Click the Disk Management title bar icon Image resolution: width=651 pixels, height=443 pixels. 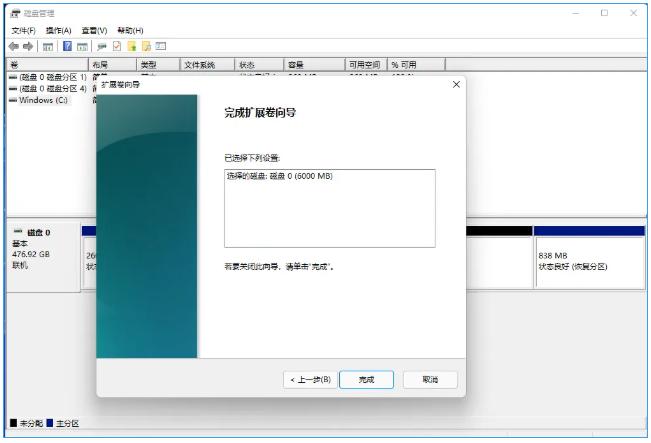pyautogui.click(x=15, y=14)
